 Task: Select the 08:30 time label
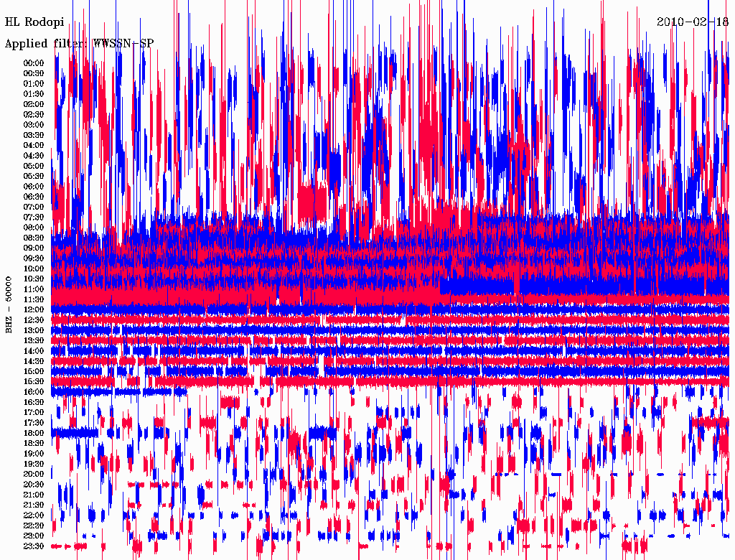click(34, 238)
